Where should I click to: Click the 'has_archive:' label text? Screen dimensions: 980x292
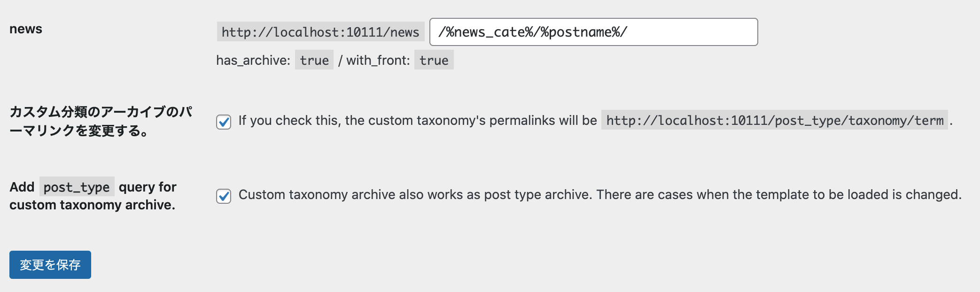253,60
